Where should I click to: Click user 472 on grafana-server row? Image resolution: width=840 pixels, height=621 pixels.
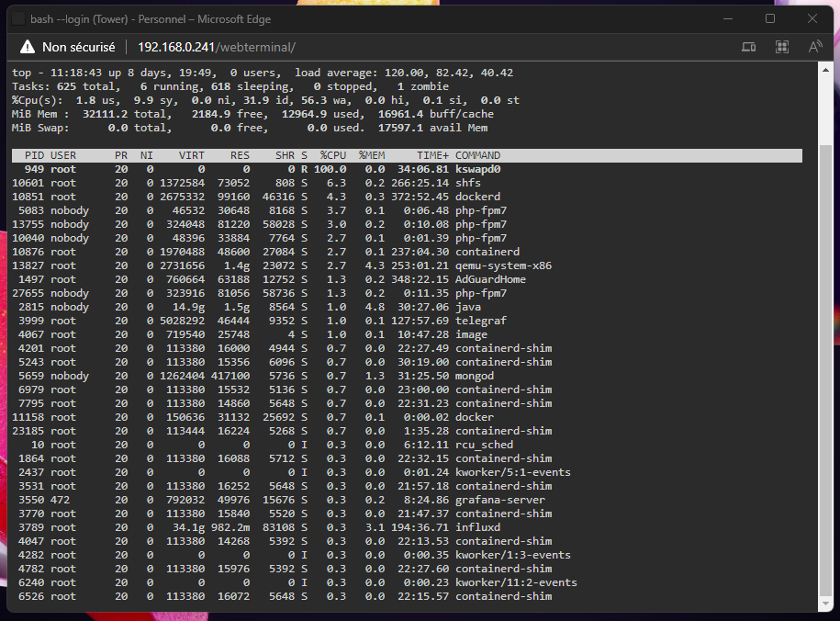point(60,501)
